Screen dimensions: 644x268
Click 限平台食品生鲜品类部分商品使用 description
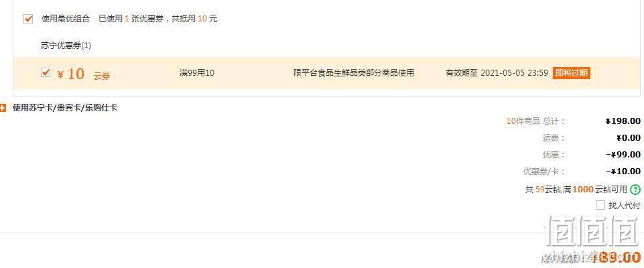point(354,74)
